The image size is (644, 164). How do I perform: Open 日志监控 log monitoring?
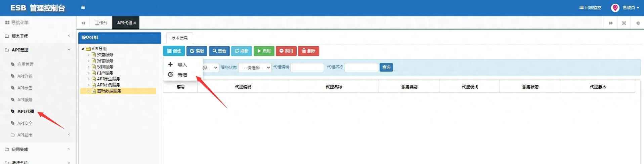pyautogui.click(x=590, y=8)
